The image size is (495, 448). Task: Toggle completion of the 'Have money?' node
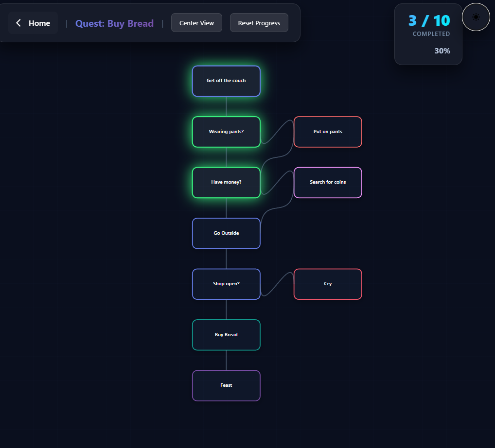click(226, 182)
